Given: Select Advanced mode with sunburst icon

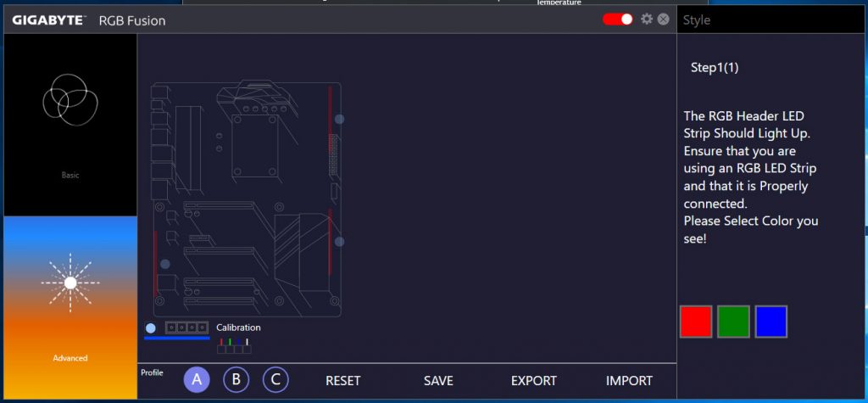Looking at the screenshot, I should pyautogui.click(x=70, y=308).
